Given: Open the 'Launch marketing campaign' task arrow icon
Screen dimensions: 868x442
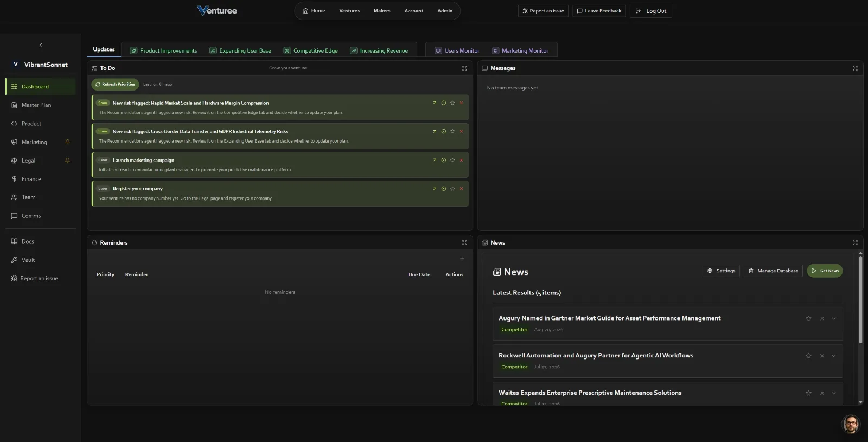Looking at the screenshot, I should [x=435, y=160].
